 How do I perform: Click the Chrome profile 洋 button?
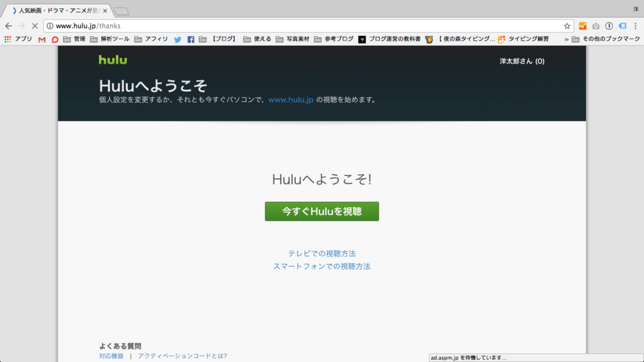click(x=636, y=9)
